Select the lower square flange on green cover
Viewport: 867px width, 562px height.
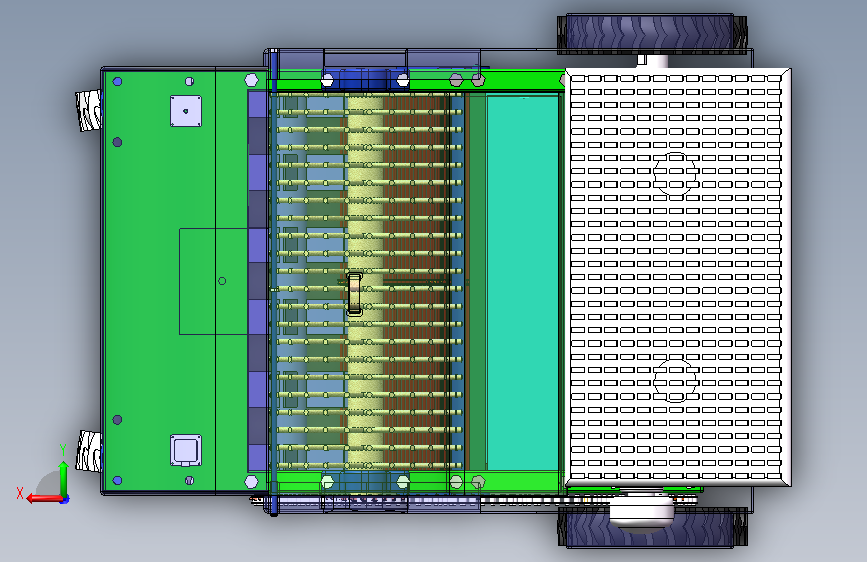pos(186,450)
